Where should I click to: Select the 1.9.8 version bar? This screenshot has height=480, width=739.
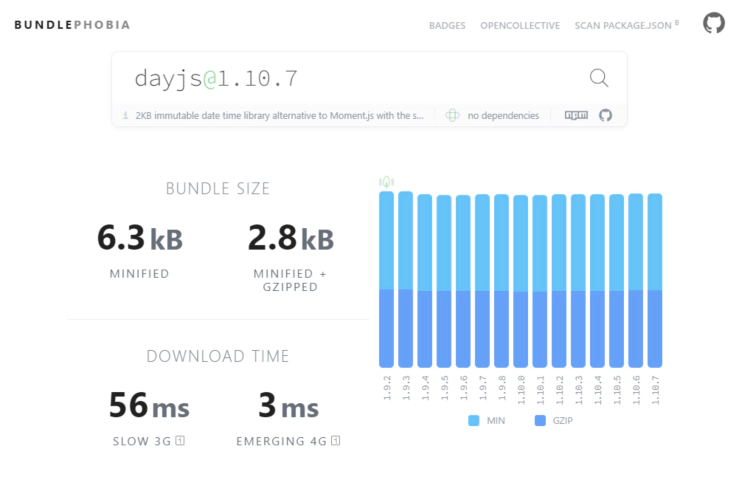point(501,281)
